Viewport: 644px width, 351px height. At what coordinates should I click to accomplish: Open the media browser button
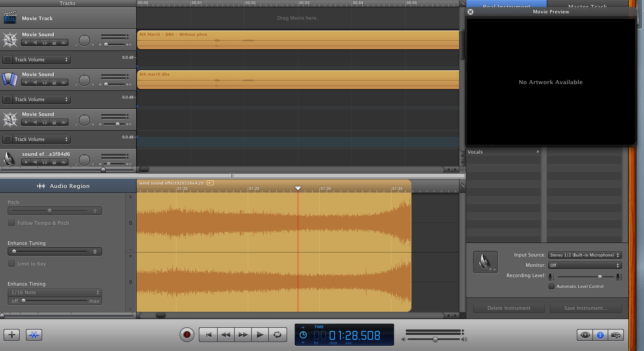tap(615, 335)
